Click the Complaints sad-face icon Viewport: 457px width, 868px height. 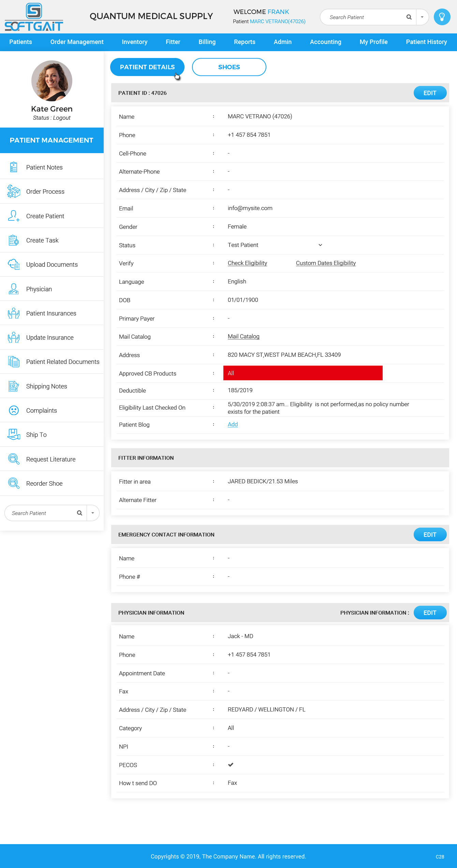click(x=14, y=410)
